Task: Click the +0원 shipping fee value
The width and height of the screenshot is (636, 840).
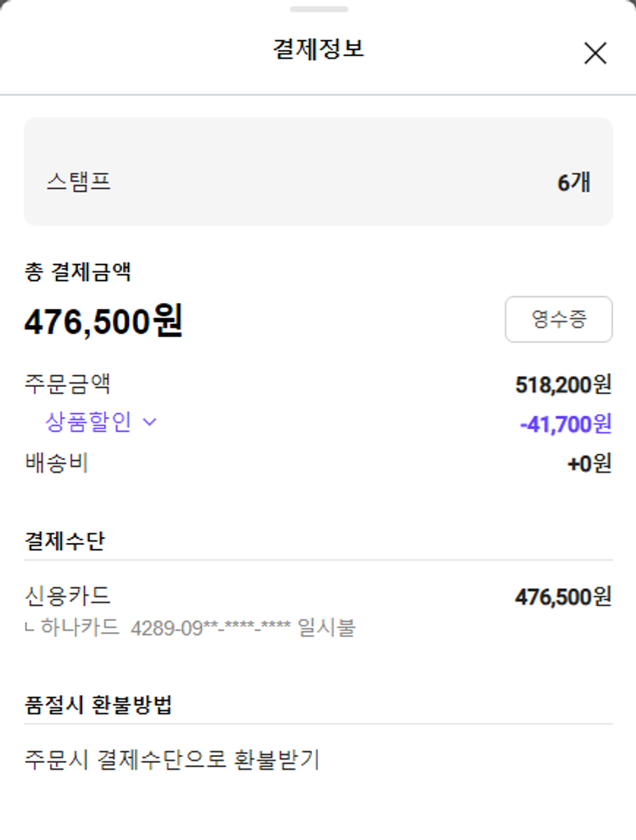Action: click(x=589, y=464)
